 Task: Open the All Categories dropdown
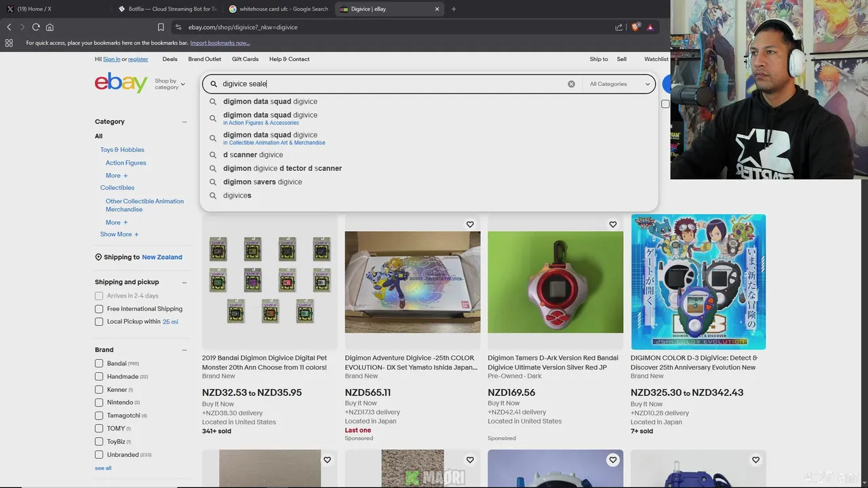[x=619, y=84]
